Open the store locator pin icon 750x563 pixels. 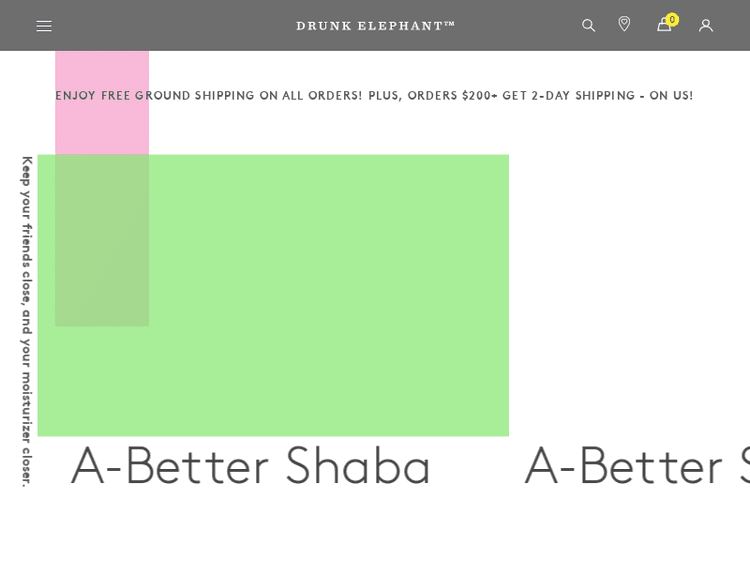(x=624, y=25)
